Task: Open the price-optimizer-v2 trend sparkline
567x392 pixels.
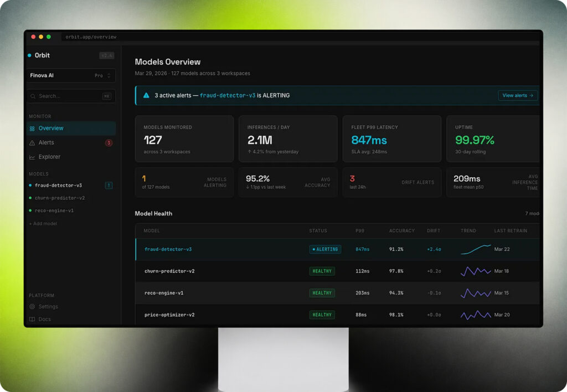Action: pos(476,315)
